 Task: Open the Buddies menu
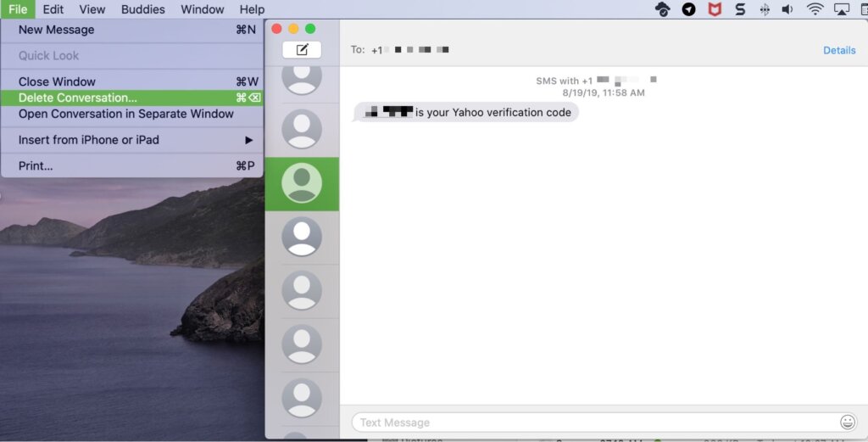coord(142,9)
